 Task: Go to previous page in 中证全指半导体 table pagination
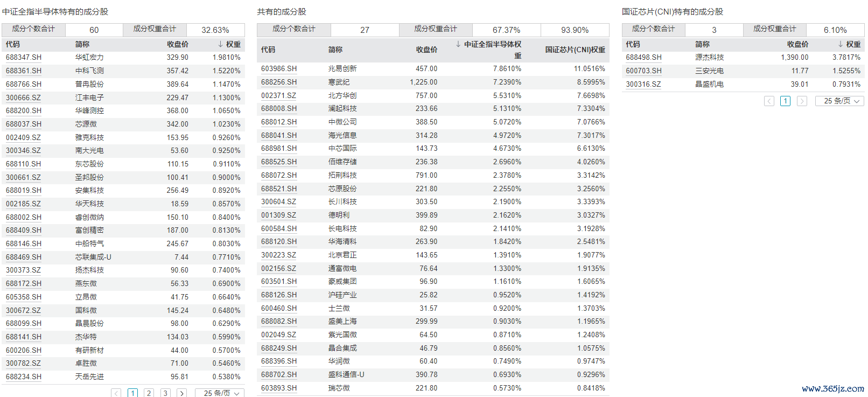116,393
